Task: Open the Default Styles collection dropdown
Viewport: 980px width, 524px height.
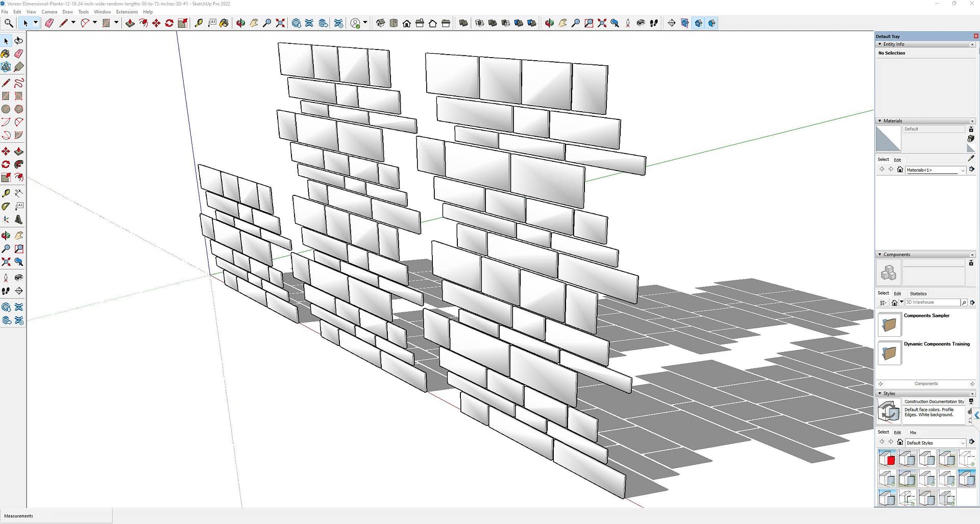Action: coord(963,443)
